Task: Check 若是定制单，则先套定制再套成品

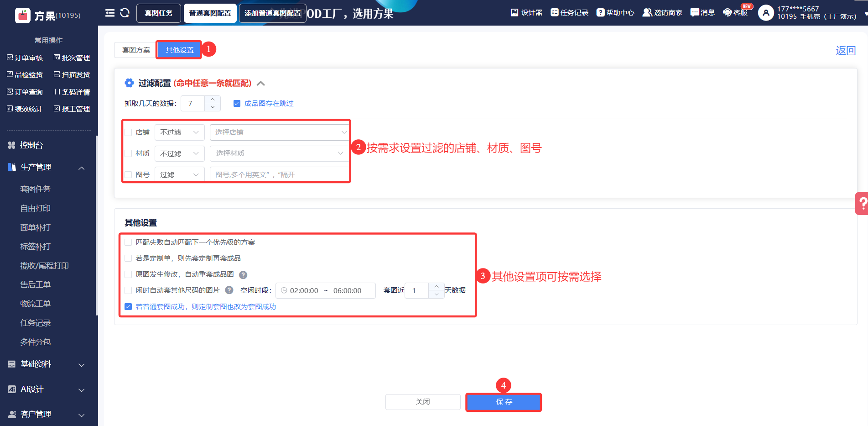Action: pos(128,258)
